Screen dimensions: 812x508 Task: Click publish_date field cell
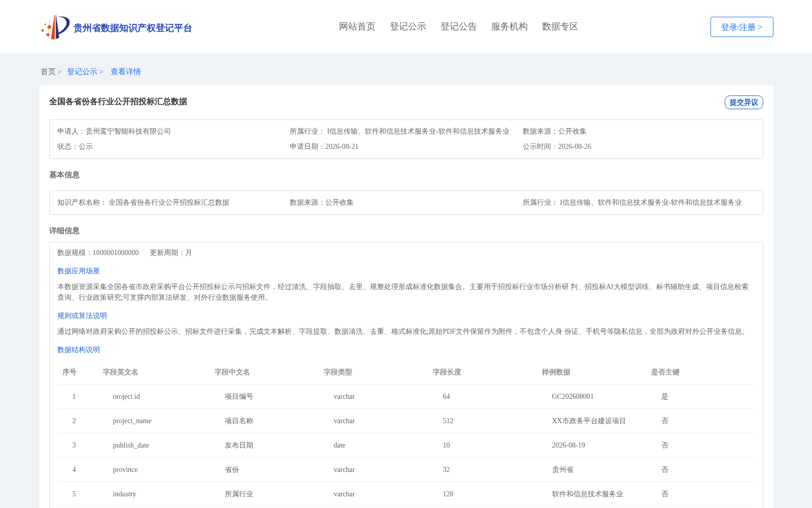pos(131,445)
